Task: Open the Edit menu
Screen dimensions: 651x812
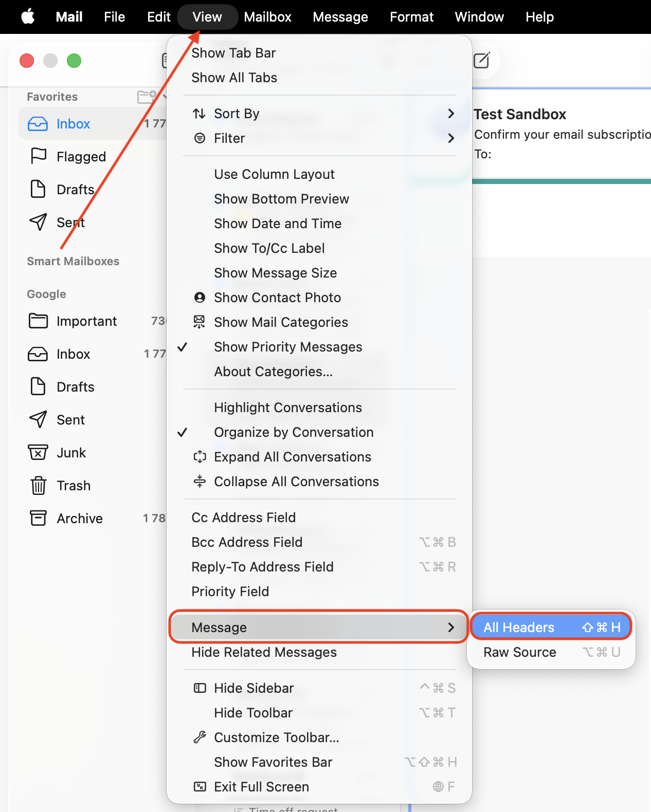Action: 158,17
